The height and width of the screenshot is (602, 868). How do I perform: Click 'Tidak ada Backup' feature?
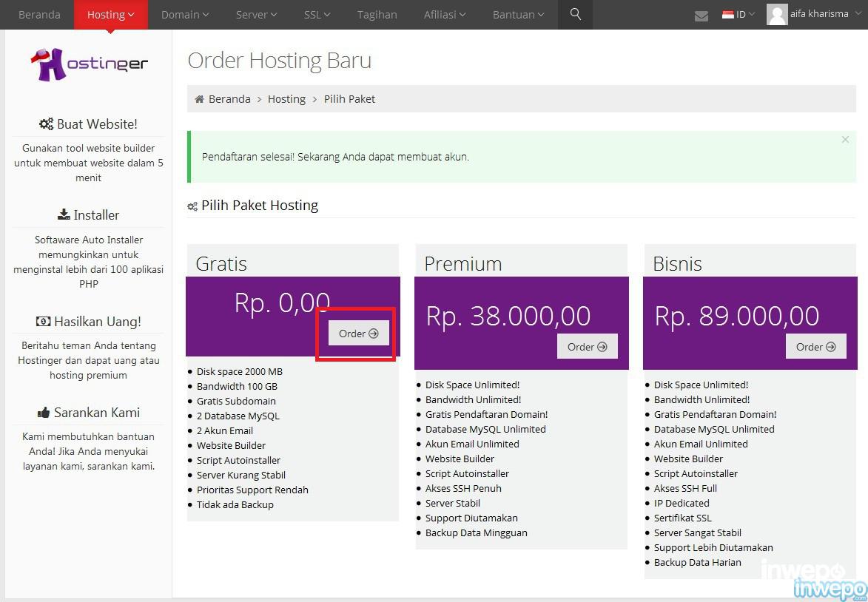[x=235, y=505]
